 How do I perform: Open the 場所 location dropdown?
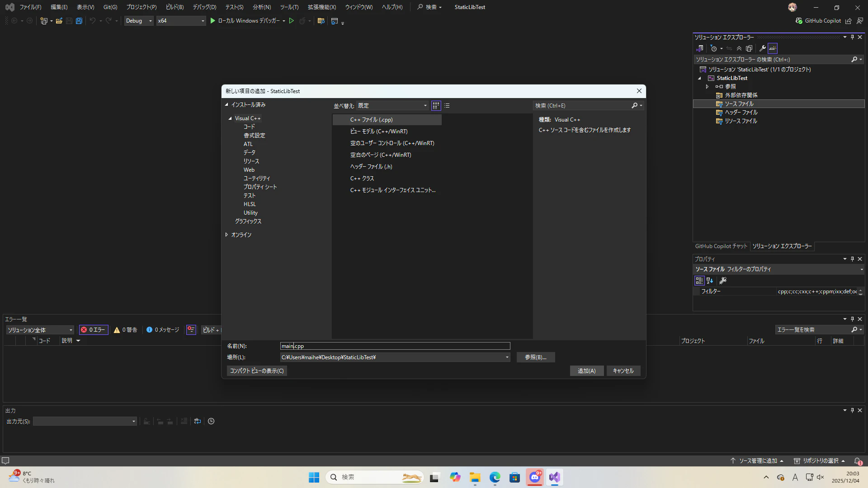click(507, 357)
